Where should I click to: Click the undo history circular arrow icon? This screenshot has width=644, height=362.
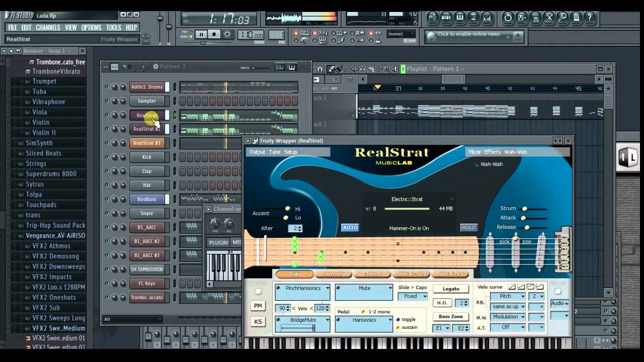click(508, 18)
